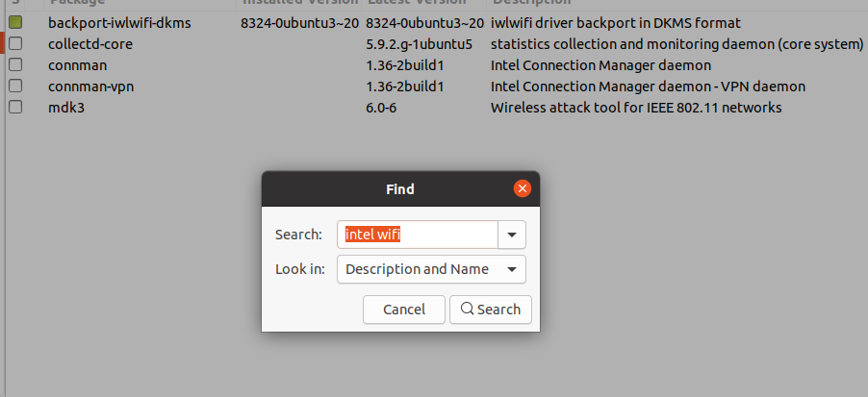Click 'Intel Connection Manager daemon - VPN daemon' description
The width and height of the screenshot is (868, 397).
(648, 87)
